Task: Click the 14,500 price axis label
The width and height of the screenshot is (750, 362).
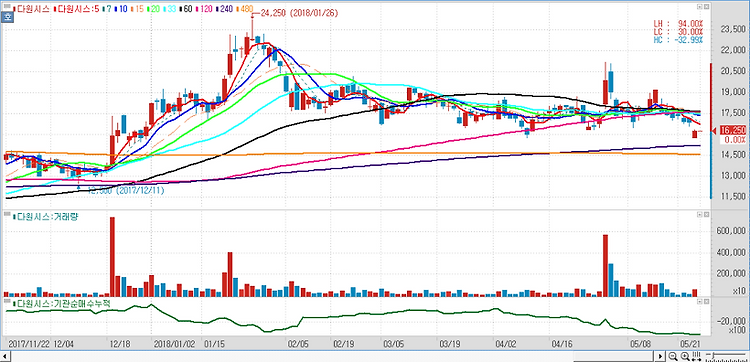Action: 732,154
